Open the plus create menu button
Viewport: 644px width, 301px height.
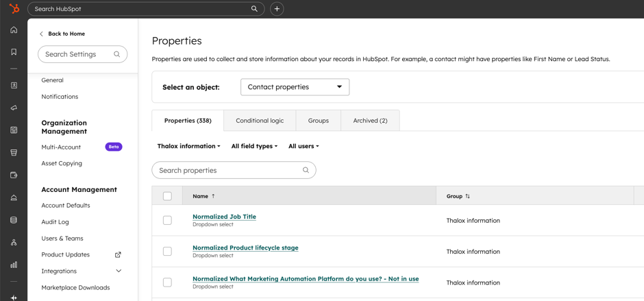[277, 9]
